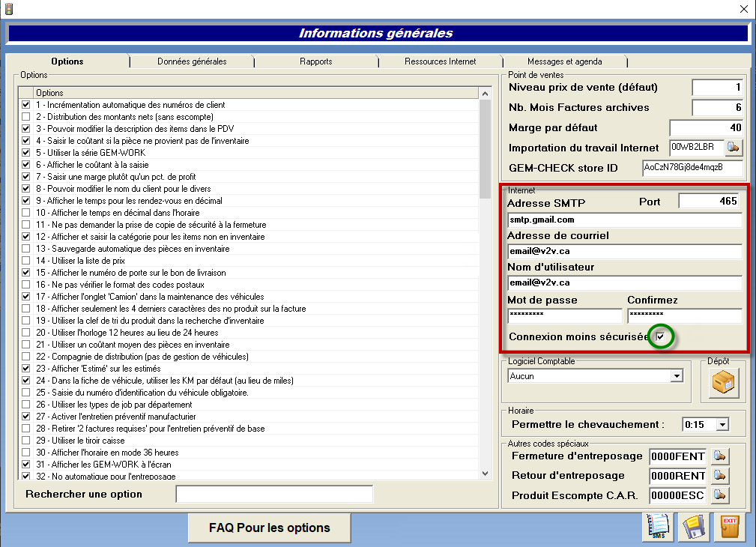Enable option 20 Utiliser l'horloge 12 heures
The image size is (756, 547).
26,333
